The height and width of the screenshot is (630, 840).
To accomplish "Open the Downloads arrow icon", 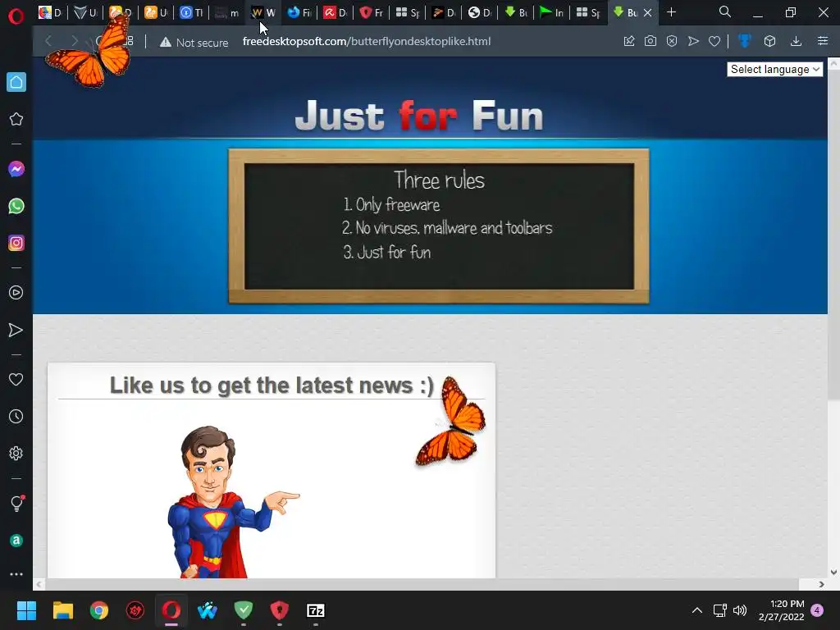I will [796, 41].
